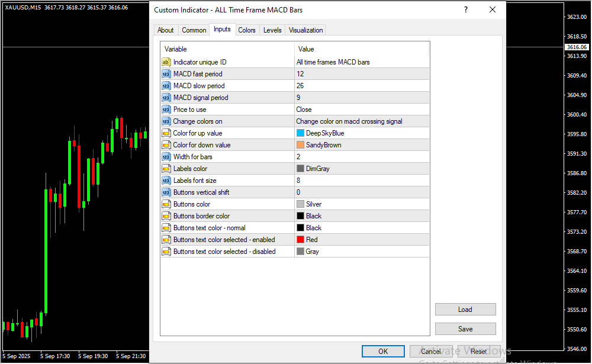This screenshot has width=592, height=364.
Task: Click the numeric icon beside MACD fast period
Action: coord(166,74)
